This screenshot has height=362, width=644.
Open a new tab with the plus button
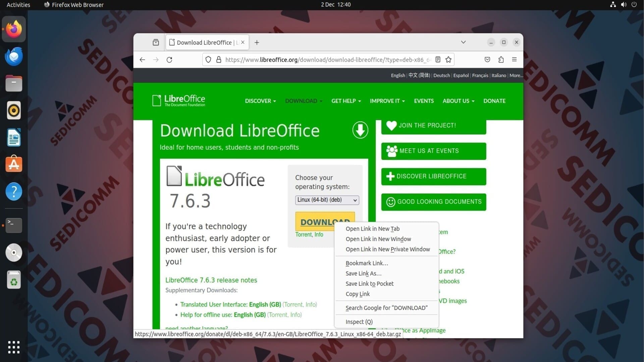tap(257, 43)
